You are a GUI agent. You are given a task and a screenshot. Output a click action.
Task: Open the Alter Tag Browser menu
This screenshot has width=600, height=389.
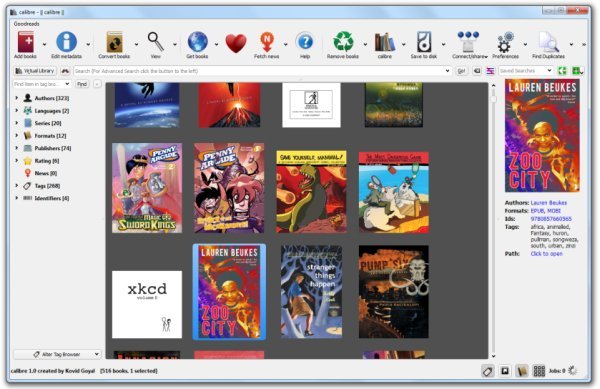pos(57,354)
